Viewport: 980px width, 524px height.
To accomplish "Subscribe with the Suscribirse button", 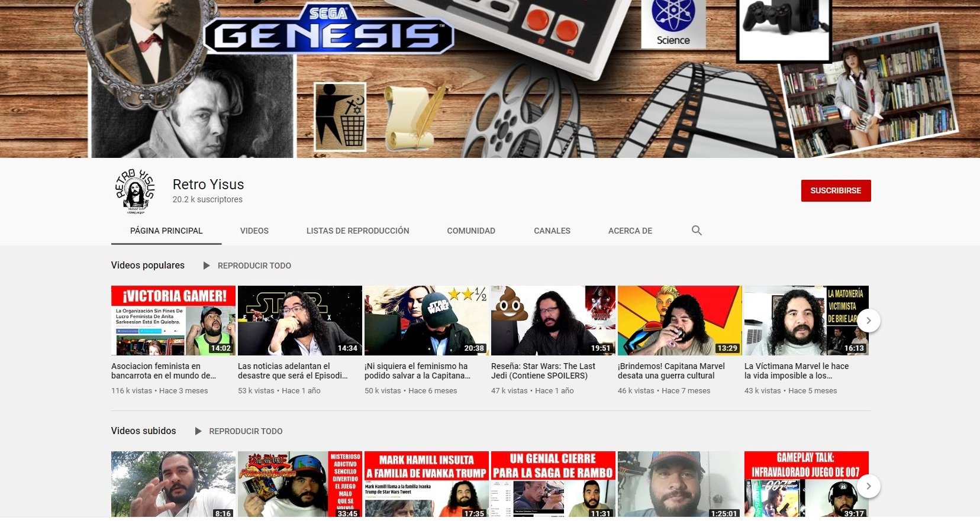I will point(836,190).
